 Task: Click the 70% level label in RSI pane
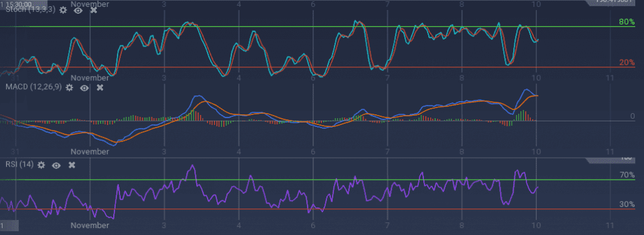point(627,175)
